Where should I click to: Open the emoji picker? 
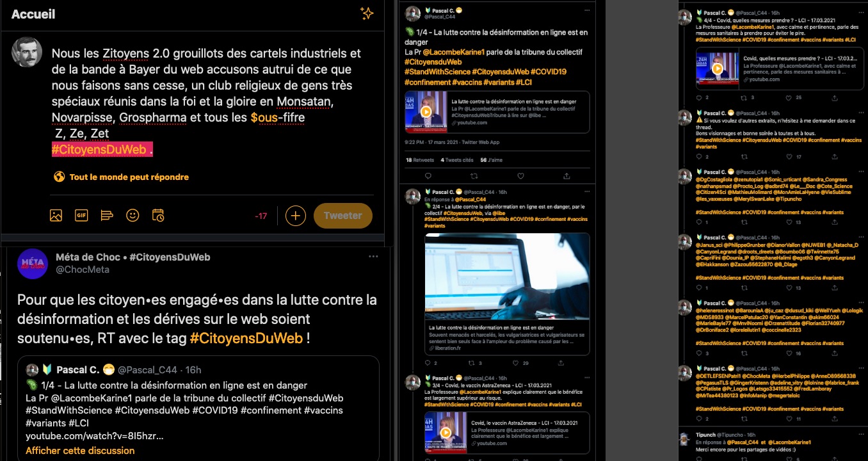(133, 216)
